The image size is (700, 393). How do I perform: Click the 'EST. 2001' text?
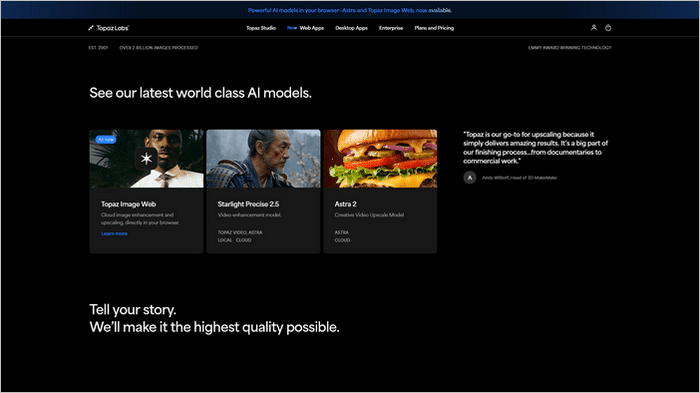point(98,48)
